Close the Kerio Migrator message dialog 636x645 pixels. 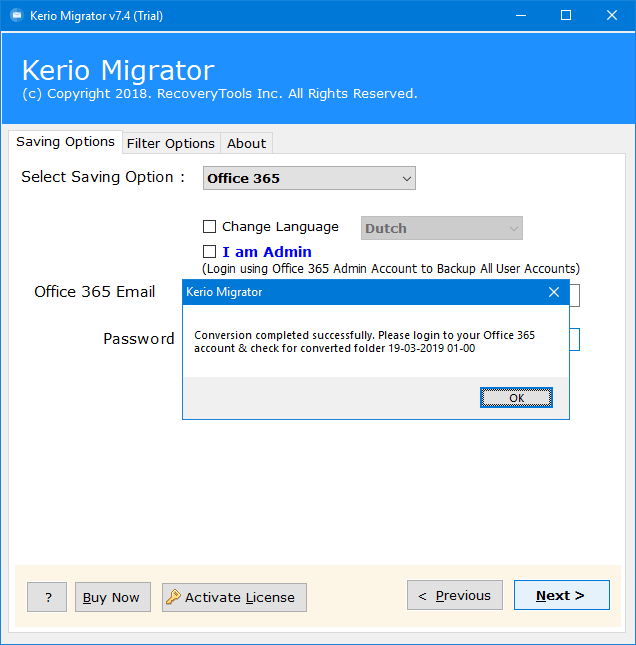(x=554, y=292)
